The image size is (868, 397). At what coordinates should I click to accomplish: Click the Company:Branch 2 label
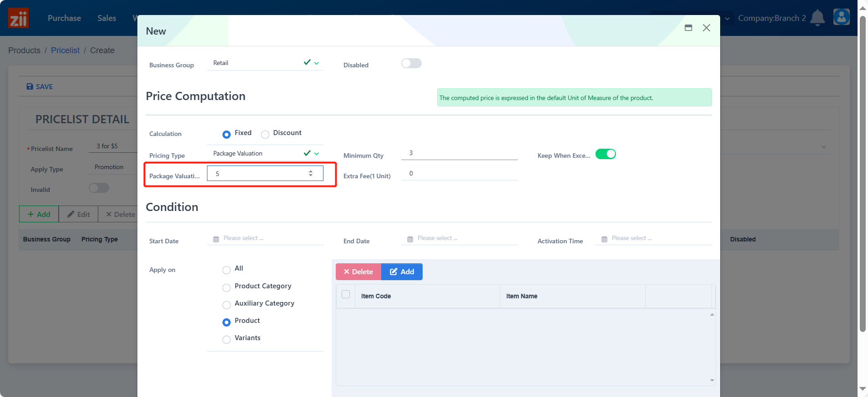pos(772,18)
